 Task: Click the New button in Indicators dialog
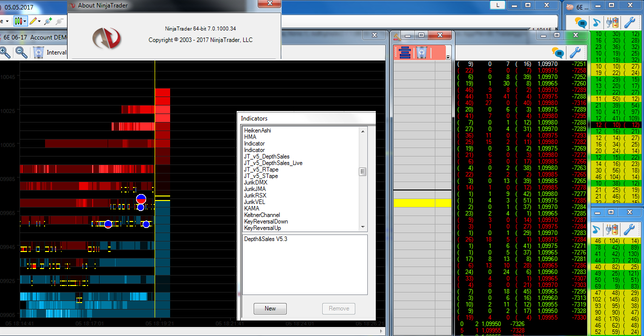(270, 308)
